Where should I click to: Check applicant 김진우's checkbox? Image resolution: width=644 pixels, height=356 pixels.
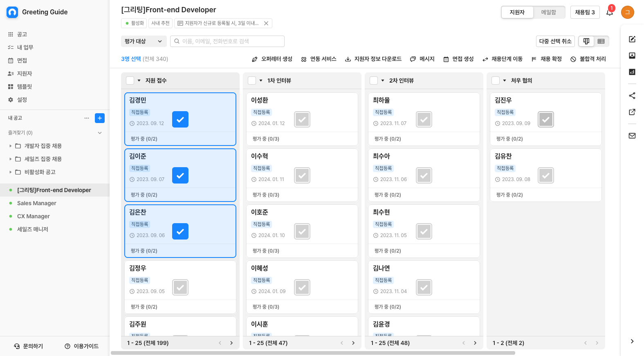point(546,119)
